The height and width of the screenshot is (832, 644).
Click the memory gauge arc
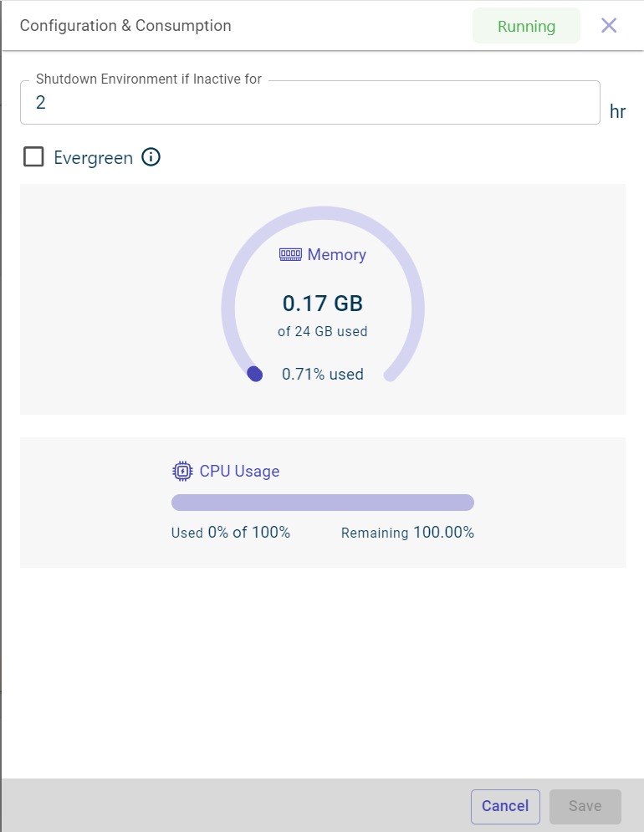323,212
